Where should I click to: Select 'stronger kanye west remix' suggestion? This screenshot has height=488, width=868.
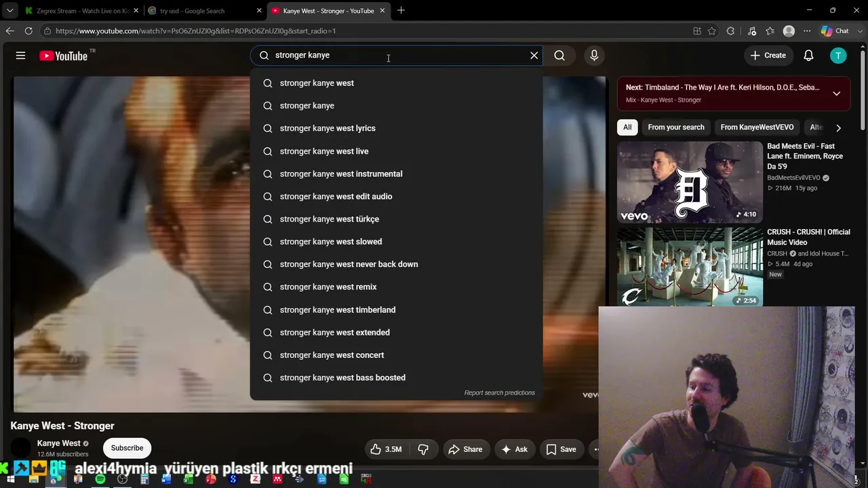click(x=396, y=287)
